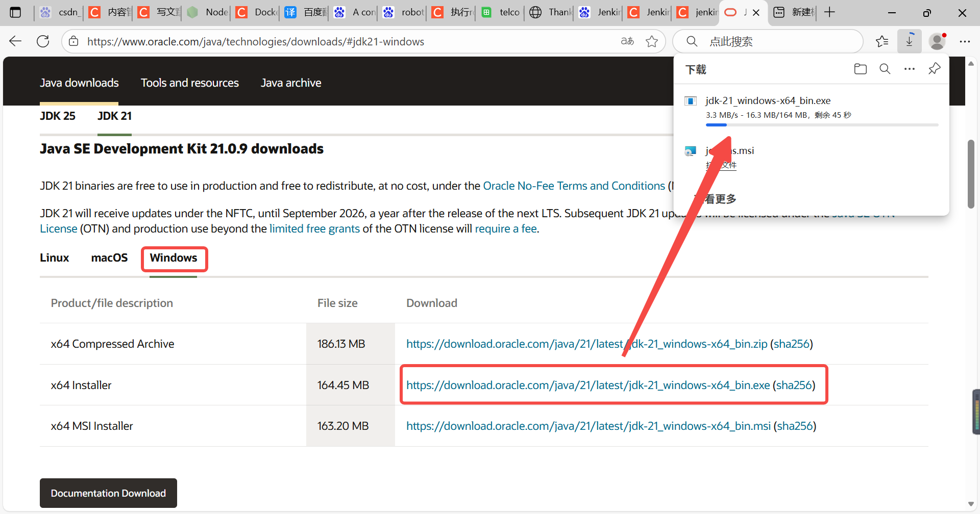The height and width of the screenshot is (514, 980).
Task: Open the limited free grants link
Action: coord(314,228)
